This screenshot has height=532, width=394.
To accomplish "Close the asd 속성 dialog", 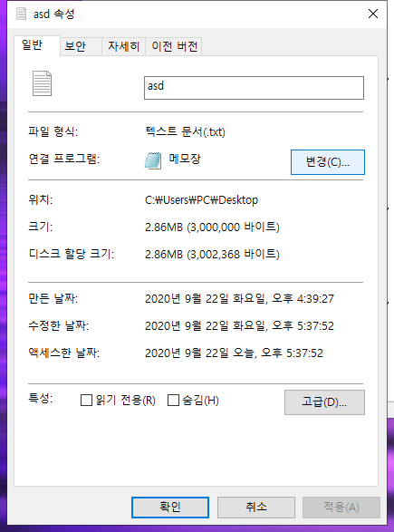I will tap(373, 14).
